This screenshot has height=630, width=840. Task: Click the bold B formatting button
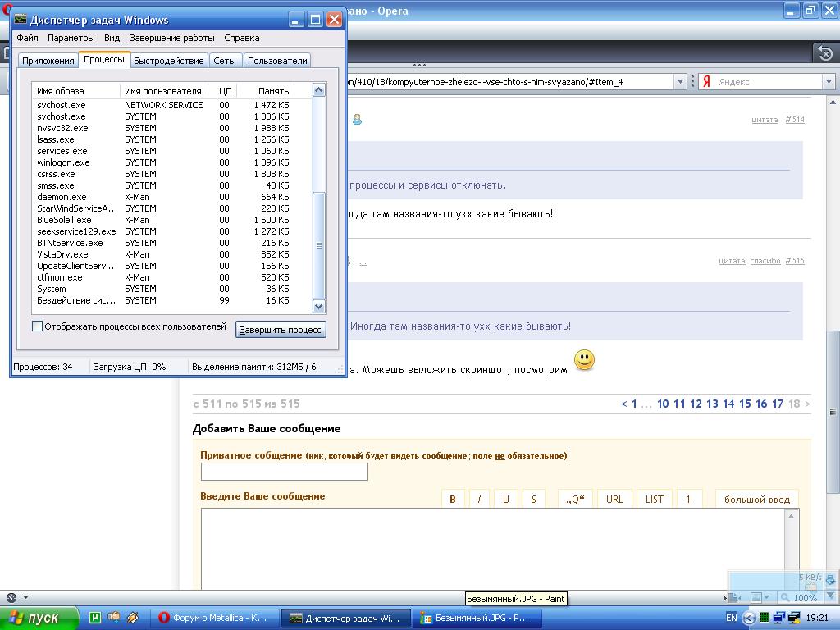452,499
